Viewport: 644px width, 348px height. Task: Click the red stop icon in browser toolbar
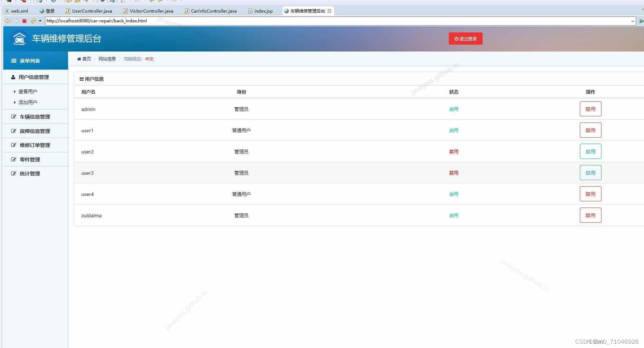(24, 21)
